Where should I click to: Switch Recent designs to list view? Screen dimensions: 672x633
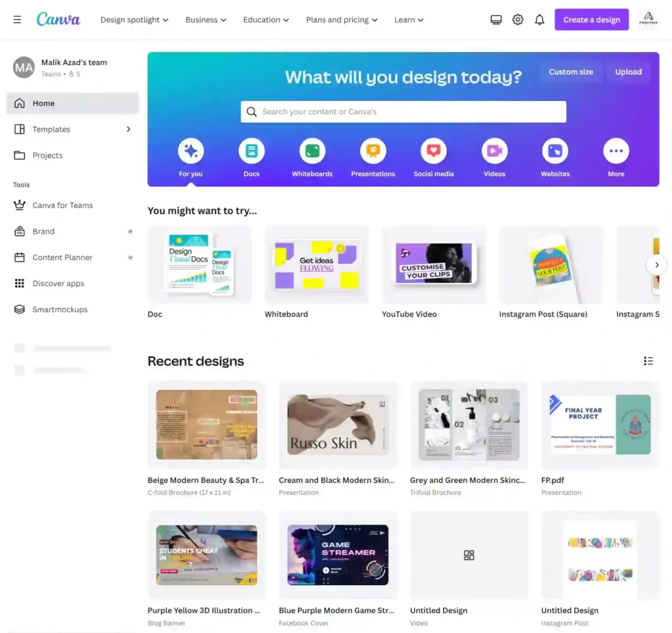point(648,361)
